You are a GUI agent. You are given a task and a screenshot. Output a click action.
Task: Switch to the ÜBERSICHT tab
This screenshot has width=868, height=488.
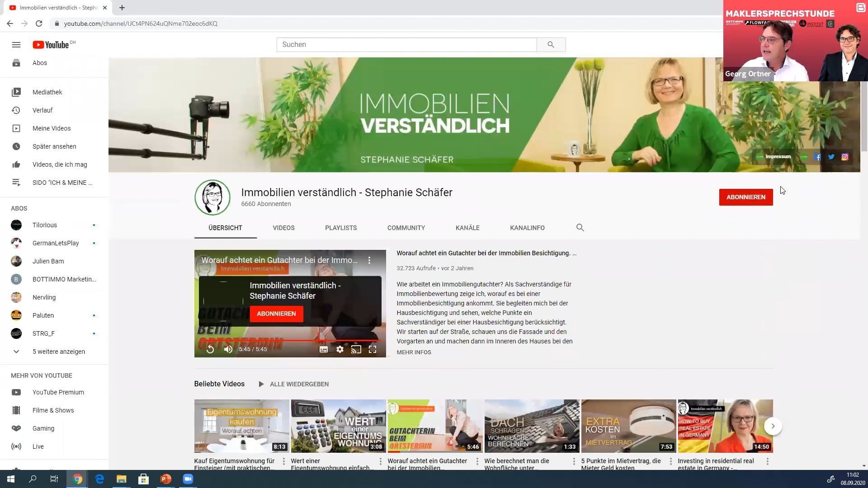pos(226,228)
